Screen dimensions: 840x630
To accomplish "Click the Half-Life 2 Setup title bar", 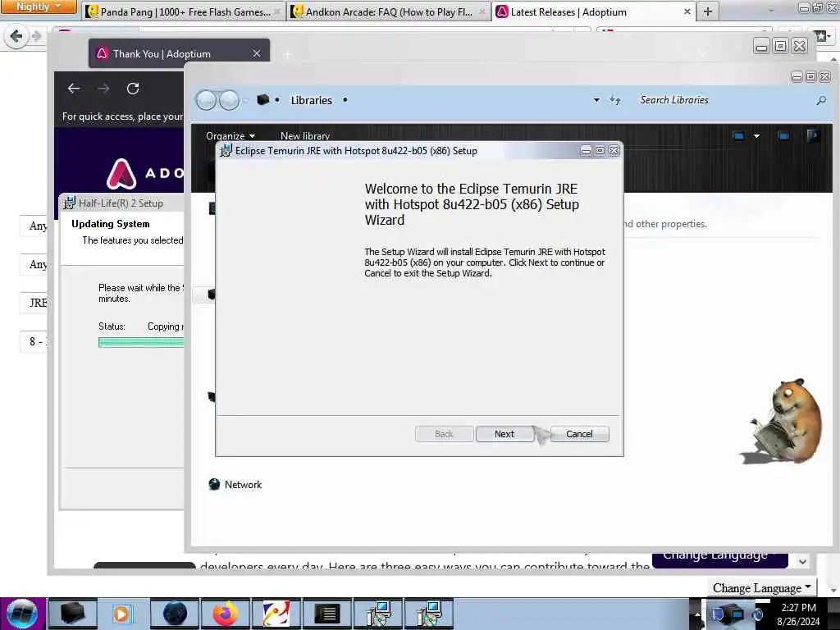I will [x=121, y=203].
